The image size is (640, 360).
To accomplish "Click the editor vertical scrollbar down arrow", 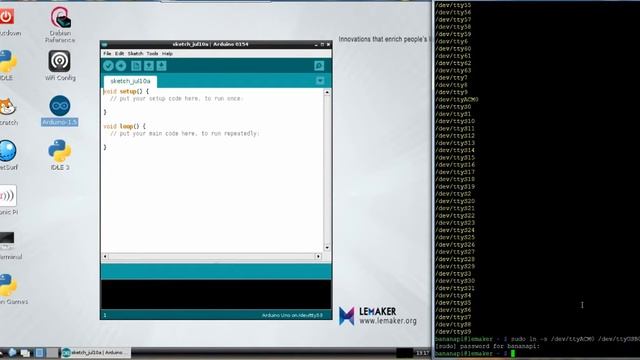I will [x=327, y=248].
